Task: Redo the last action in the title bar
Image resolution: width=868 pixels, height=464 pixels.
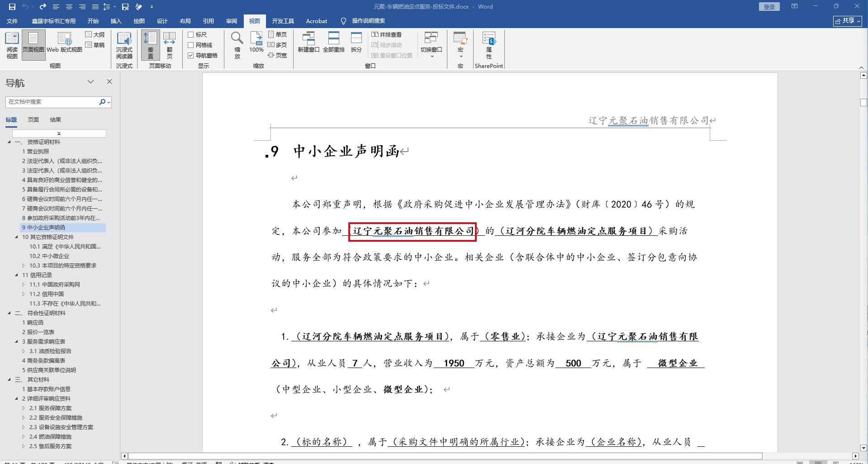Action: click(x=43, y=7)
